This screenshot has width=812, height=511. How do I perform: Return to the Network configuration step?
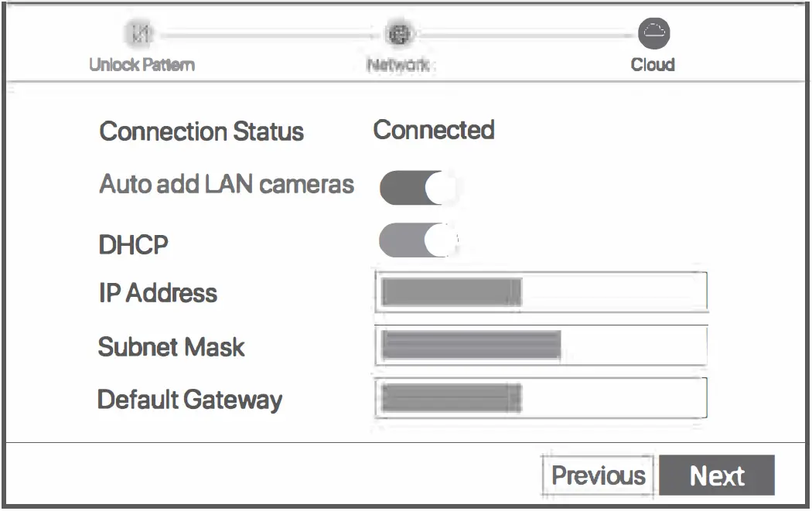(399, 34)
